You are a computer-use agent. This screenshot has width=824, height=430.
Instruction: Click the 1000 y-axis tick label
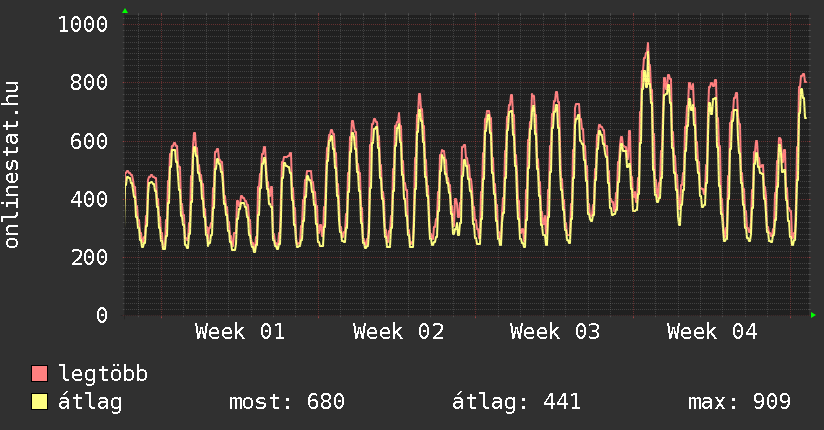tap(82, 24)
